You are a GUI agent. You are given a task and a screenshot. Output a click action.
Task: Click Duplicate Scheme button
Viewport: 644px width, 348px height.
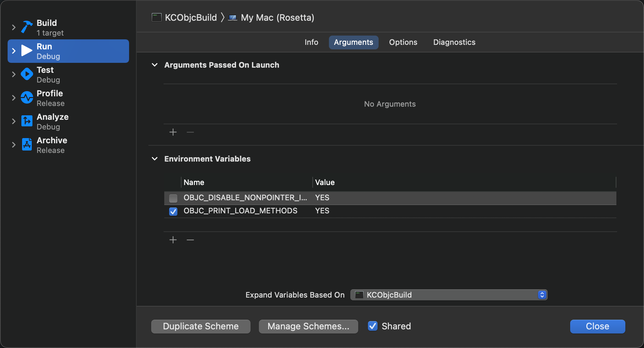click(x=201, y=326)
